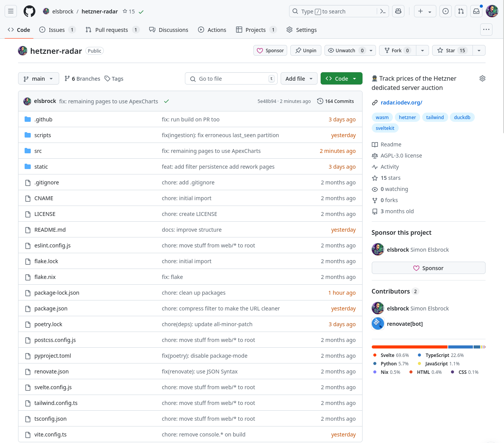
Task: Open the repository Settings tab
Action: (x=301, y=30)
